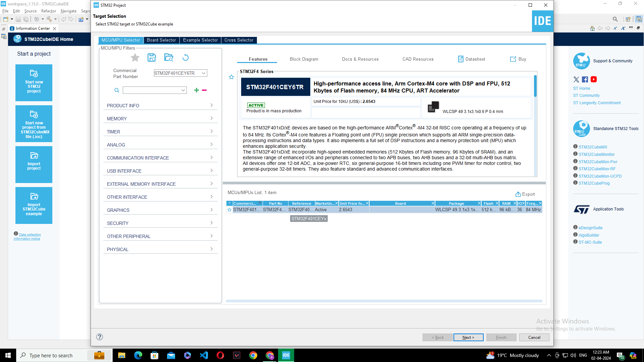
Task: Click the magnifier search icon in filters
Action: click(x=117, y=90)
